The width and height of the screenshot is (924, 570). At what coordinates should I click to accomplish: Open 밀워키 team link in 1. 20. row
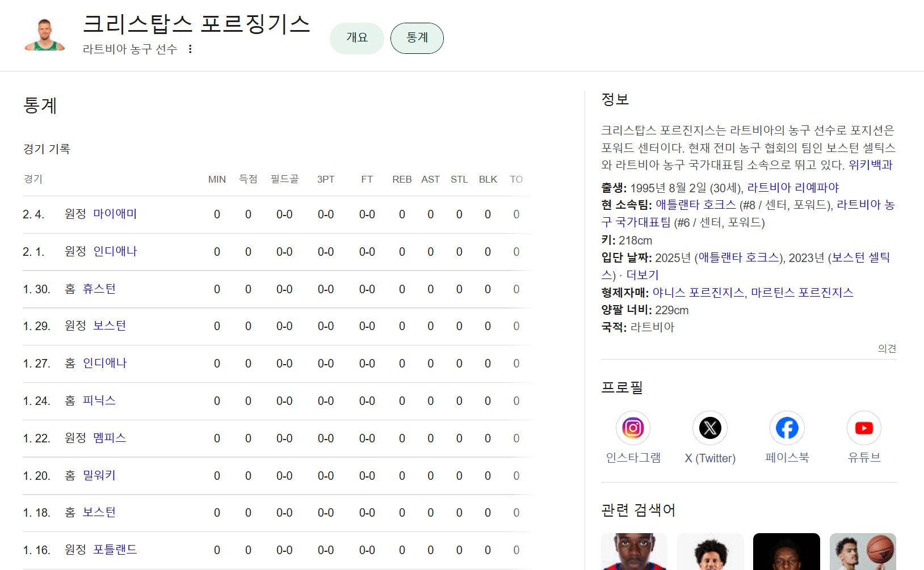point(99,475)
